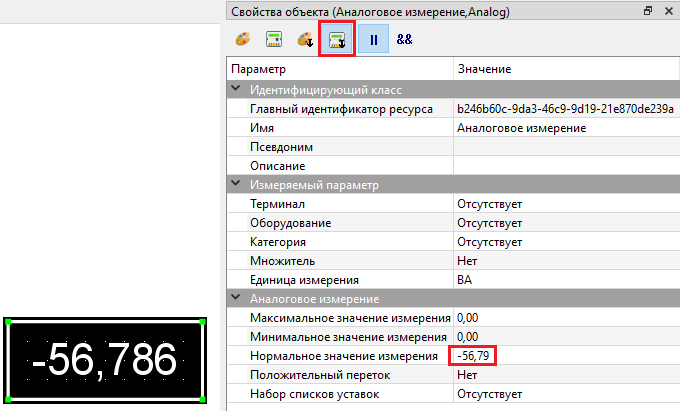The width and height of the screenshot is (680, 411).
Task: Collapse the Идентифицирующий класс section
Action: pos(237,89)
